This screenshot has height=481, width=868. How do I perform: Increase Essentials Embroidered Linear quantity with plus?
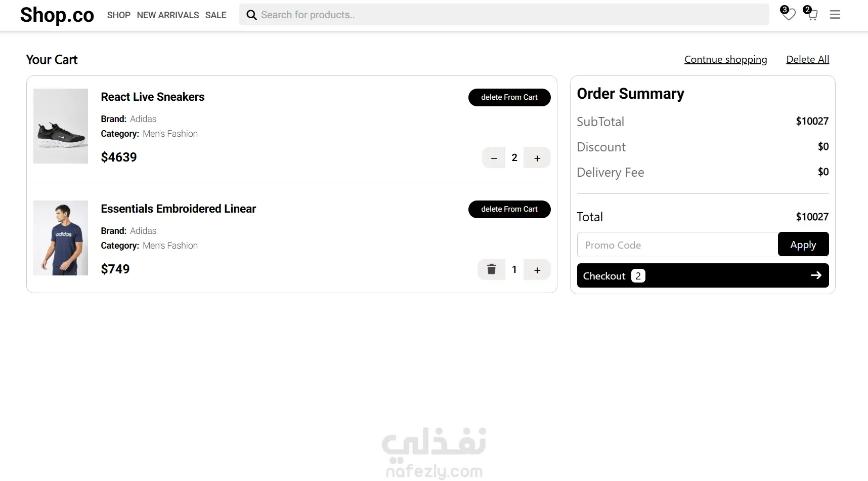point(537,270)
